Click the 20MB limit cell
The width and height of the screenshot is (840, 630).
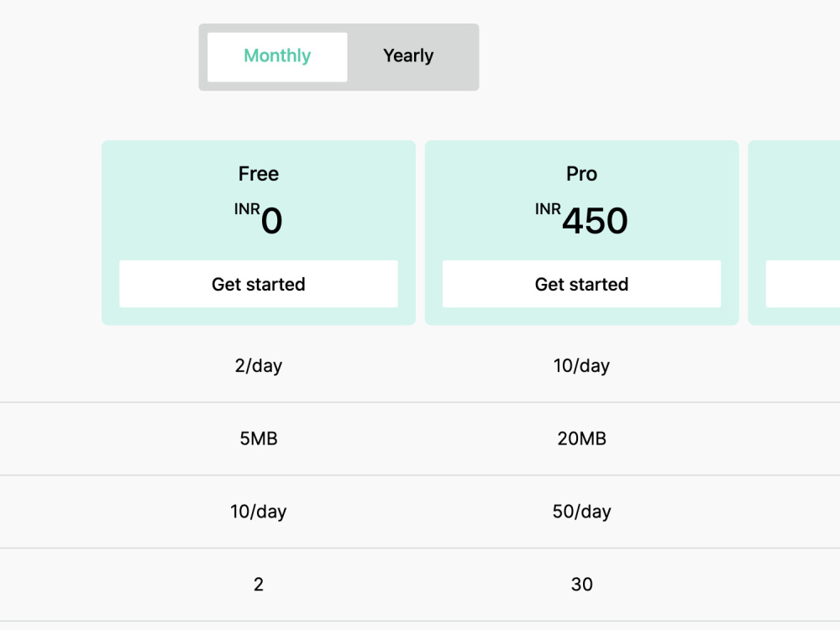(x=581, y=438)
